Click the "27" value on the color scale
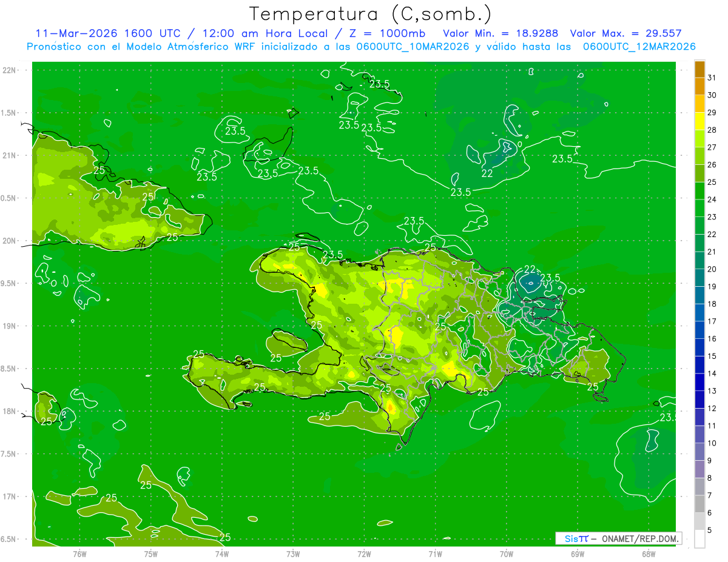Screen dimensions: 728x562 click(x=712, y=147)
